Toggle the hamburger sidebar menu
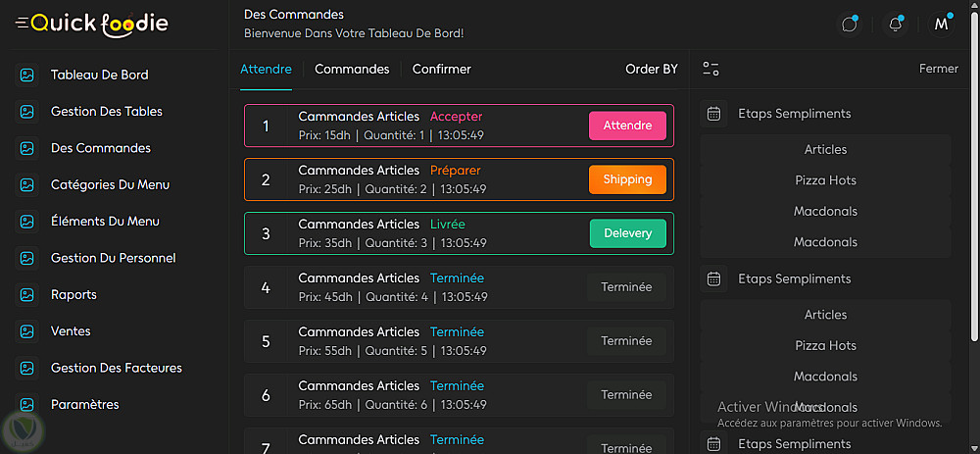This screenshot has width=980, height=454. click(22, 23)
